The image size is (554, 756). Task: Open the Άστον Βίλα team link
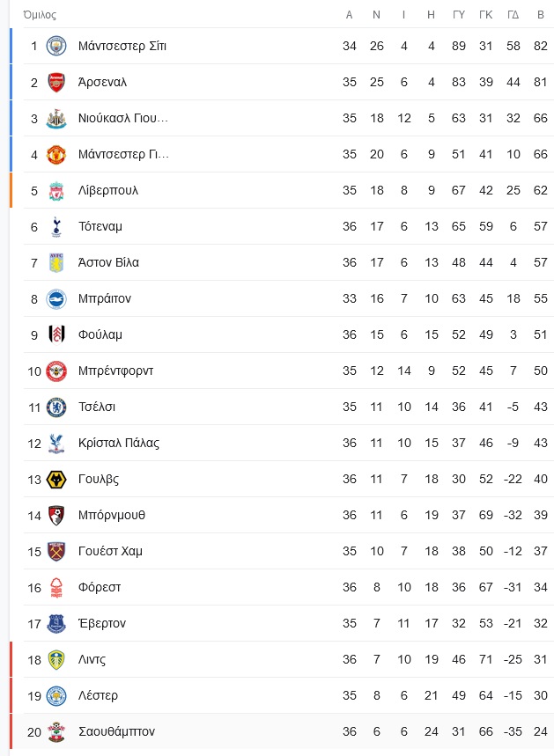coord(108,262)
